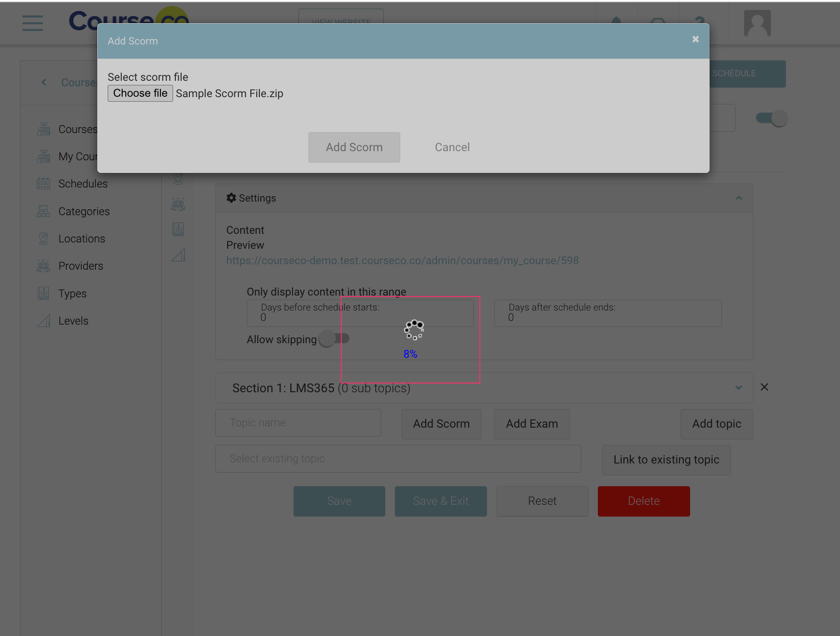This screenshot has height=636, width=840.
Task: Click Choose file button
Action: coord(140,94)
